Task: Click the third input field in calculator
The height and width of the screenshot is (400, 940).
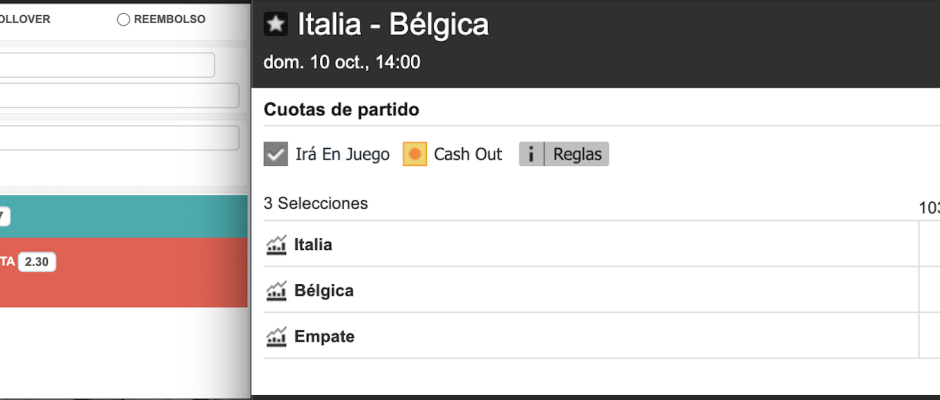Action: (119, 138)
